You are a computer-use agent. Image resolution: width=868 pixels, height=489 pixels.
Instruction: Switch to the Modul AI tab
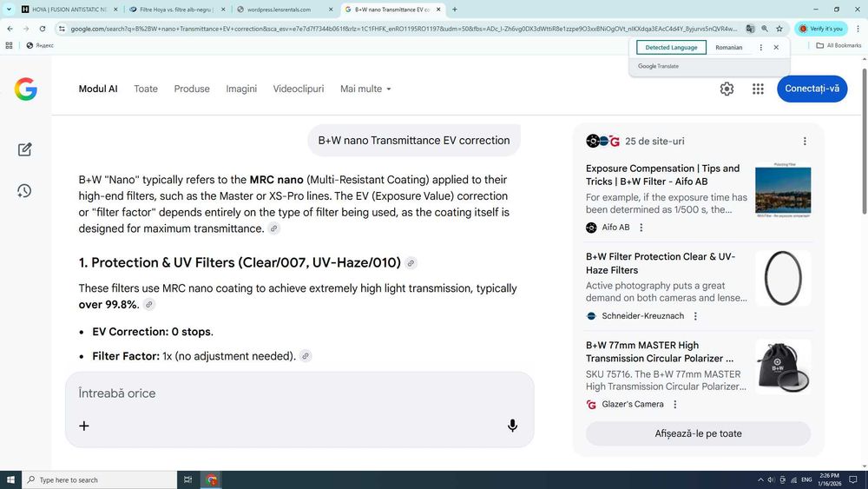(98, 89)
